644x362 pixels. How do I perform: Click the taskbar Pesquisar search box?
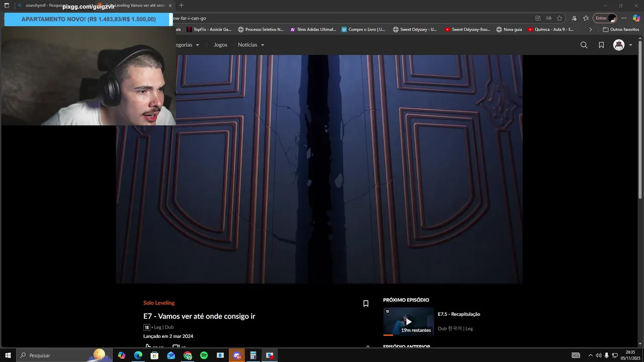click(65, 355)
